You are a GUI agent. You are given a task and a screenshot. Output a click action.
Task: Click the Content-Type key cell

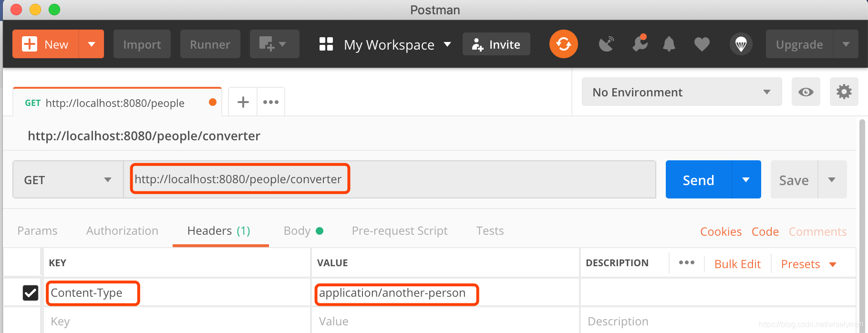pos(177,292)
